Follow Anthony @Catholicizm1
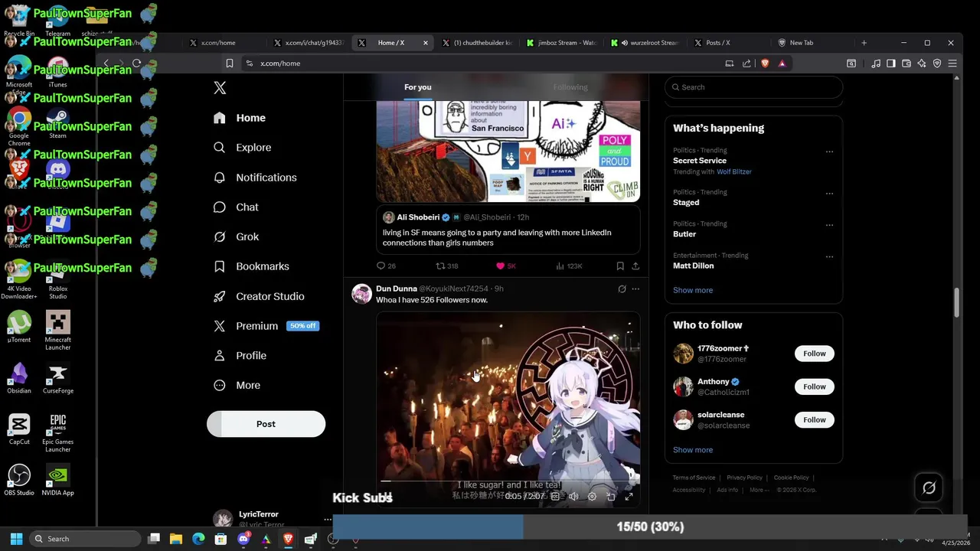The width and height of the screenshot is (980, 551). point(815,386)
